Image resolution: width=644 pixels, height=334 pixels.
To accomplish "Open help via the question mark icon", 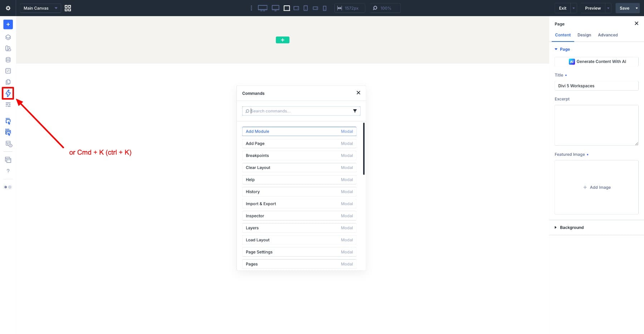I will click(8, 171).
